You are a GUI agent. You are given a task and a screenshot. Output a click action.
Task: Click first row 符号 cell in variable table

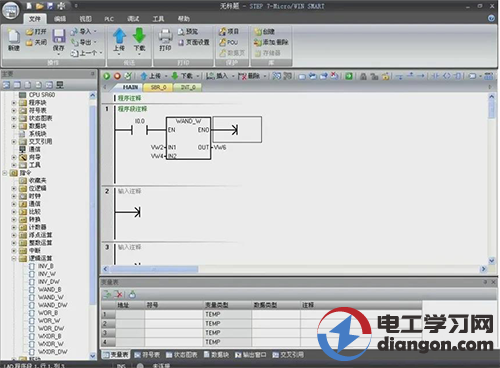pyautogui.click(x=174, y=314)
